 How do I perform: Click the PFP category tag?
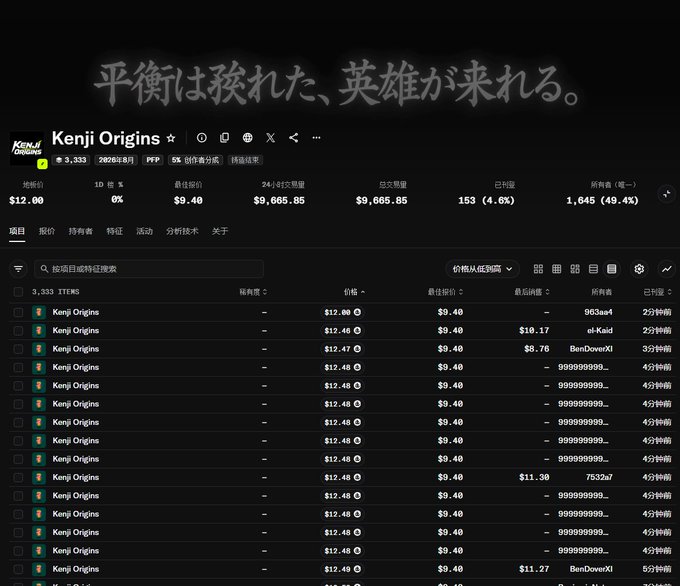pyautogui.click(x=153, y=160)
